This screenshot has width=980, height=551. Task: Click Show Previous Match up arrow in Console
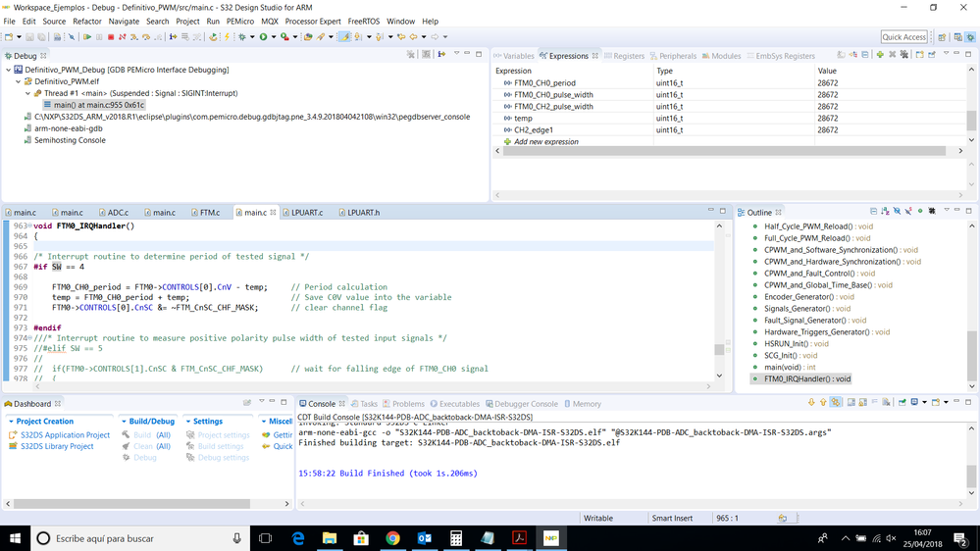pyautogui.click(x=823, y=402)
